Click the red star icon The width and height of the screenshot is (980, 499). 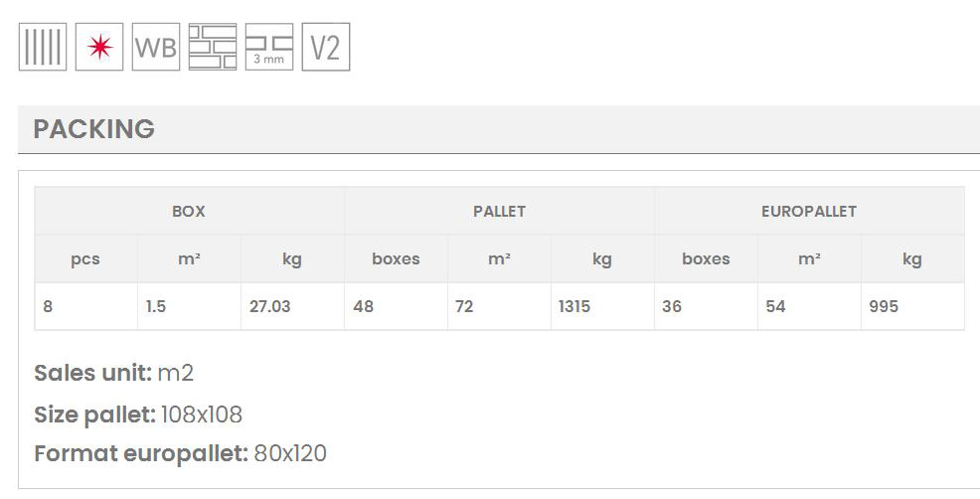[x=99, y=48]
